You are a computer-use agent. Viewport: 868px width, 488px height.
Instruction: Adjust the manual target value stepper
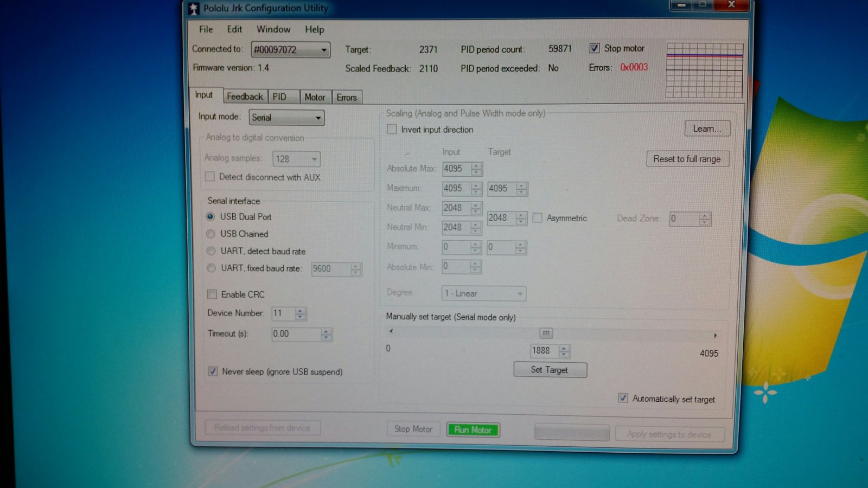point(564,351)
